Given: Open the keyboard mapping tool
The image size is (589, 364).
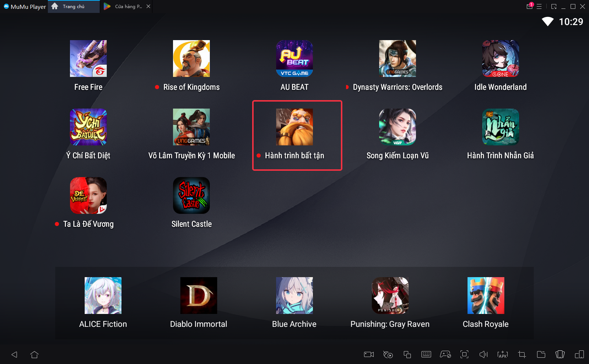Looking at the screenshot, I should [x=426, y=354].
